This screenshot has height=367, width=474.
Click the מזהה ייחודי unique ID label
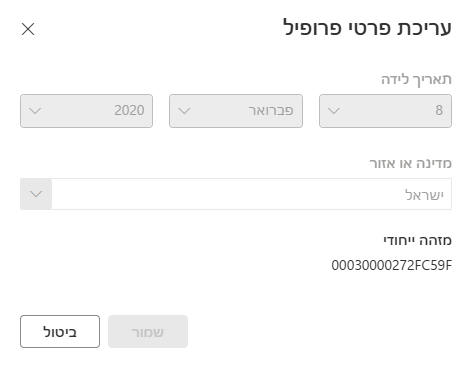click(x=417, y=240)
